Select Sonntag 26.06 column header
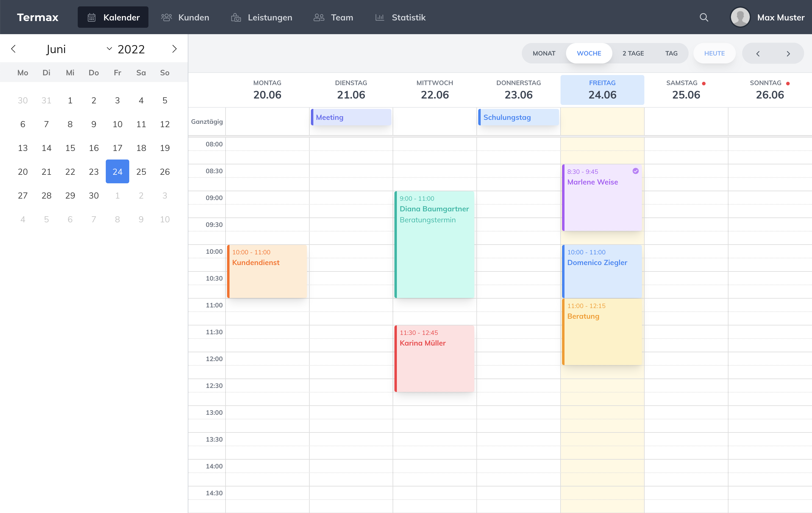 (x=770, y=90)
